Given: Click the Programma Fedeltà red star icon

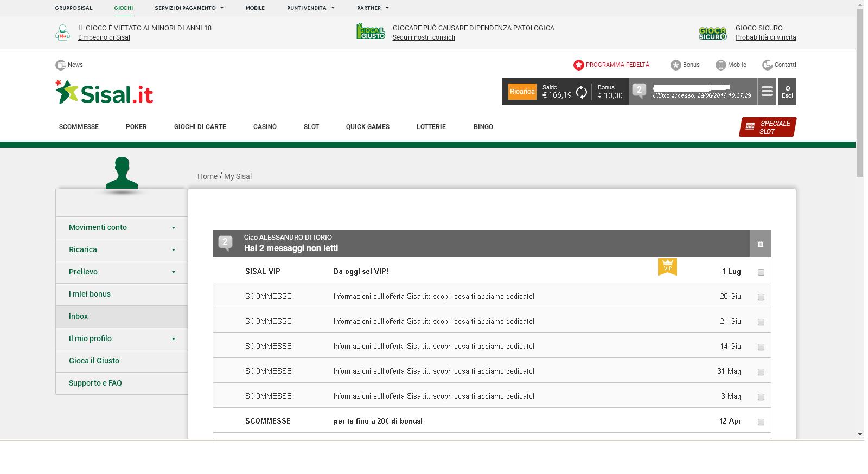Looking at the screenshot, I should (x=579, y=65).
